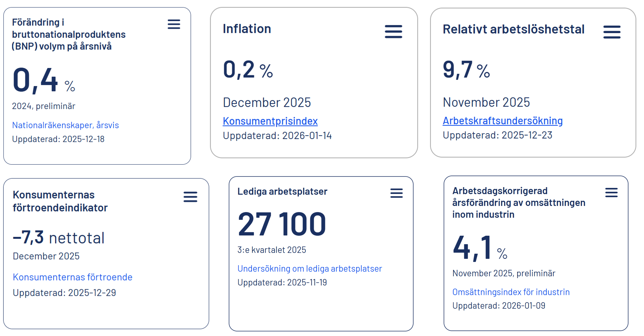The image size is (644, 336).
Task: Open the Relativt arbetslöshetstal card menu icon
Action: [612, 32]
